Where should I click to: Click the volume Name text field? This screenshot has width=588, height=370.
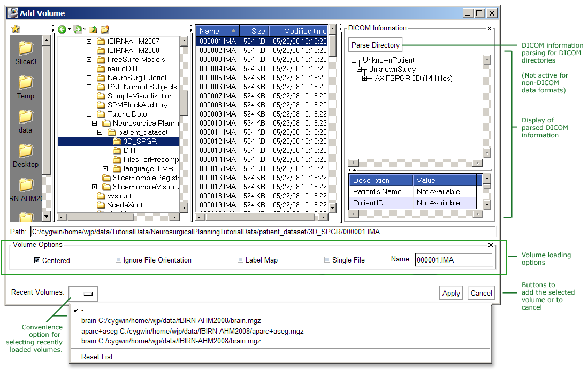[454, 260]
